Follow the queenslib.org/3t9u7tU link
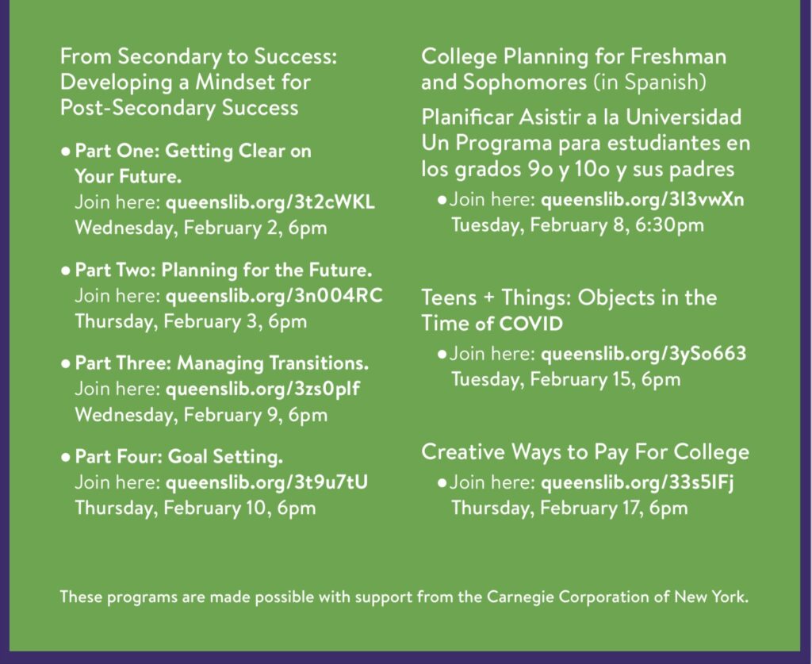 coord(266,482)
